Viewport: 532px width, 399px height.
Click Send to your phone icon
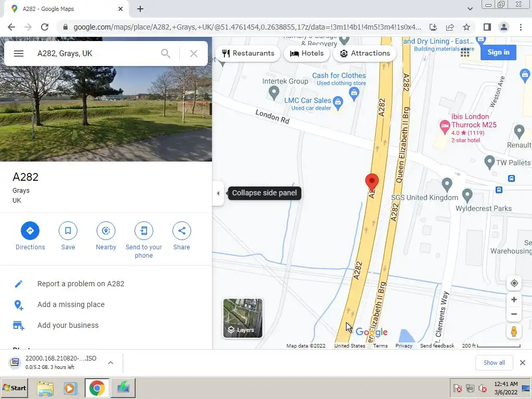pos(144,231)
